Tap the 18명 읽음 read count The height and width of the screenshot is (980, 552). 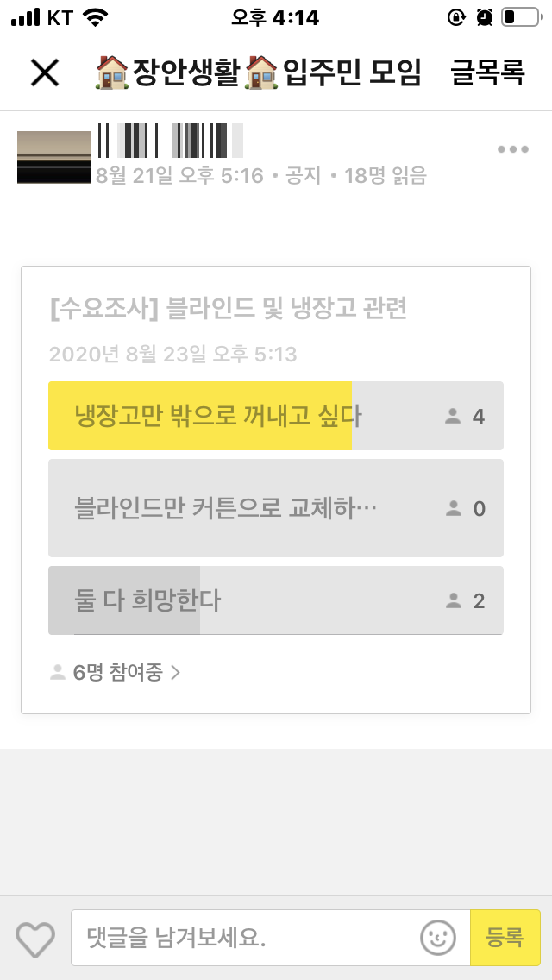385,176
